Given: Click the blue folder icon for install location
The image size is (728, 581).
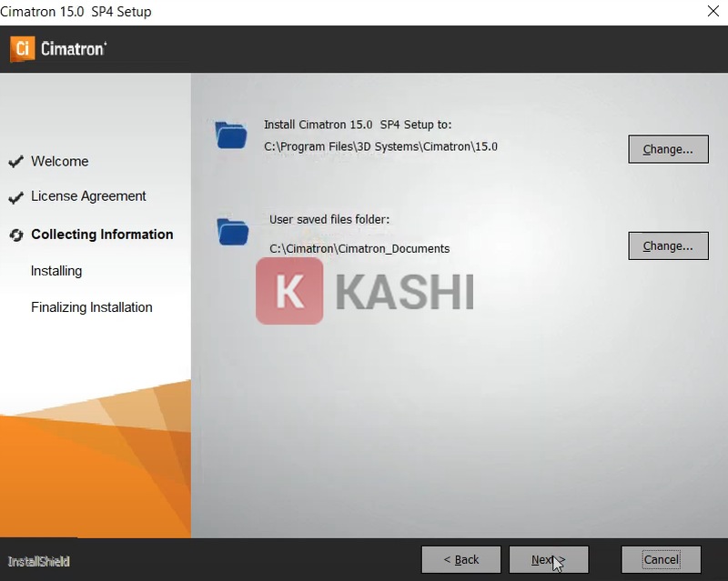Looking at the screenshot, I should click(x=231, y=135).
